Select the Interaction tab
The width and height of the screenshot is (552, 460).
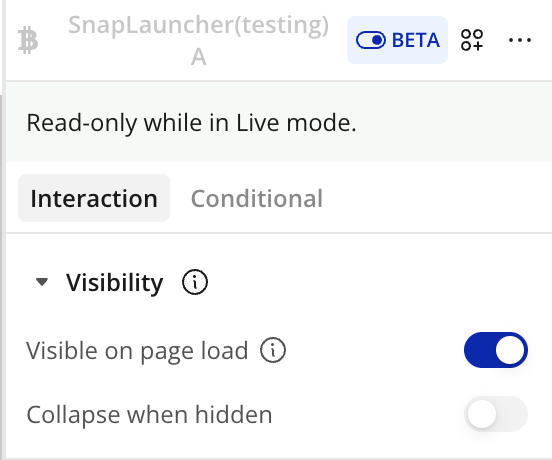(x=94, y=198)
